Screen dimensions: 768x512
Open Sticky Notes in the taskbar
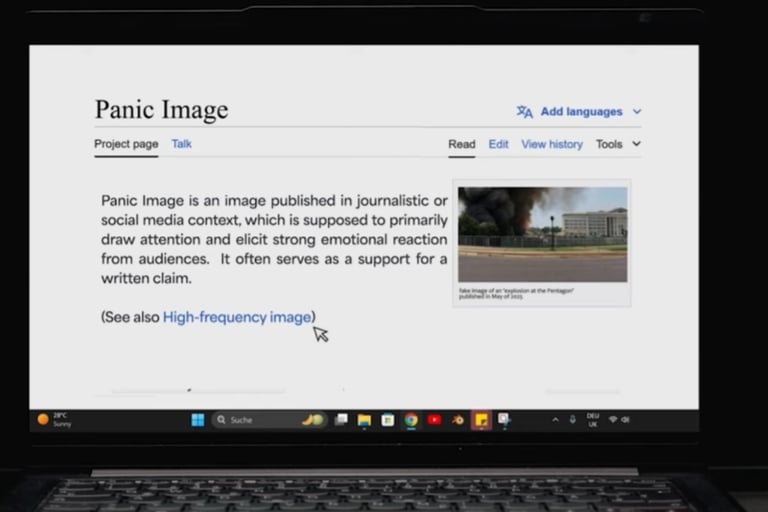pyautogui.click(x=481, y=420)
